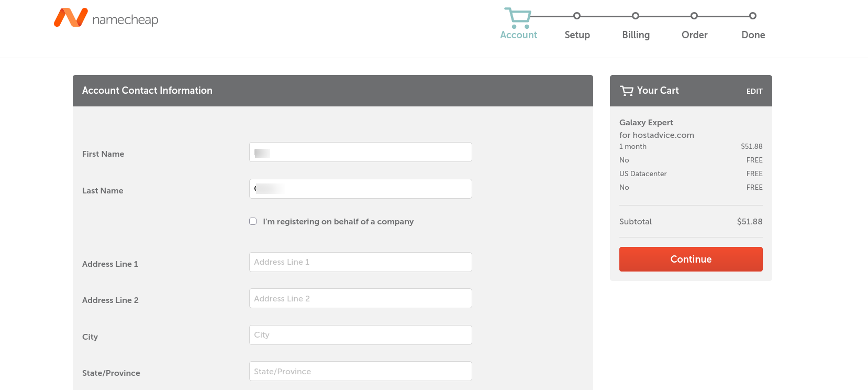Viewport: 868px width, 390px height.
Task: Go to the Done step
Action: pyautogui.click(x=753, y=35)
